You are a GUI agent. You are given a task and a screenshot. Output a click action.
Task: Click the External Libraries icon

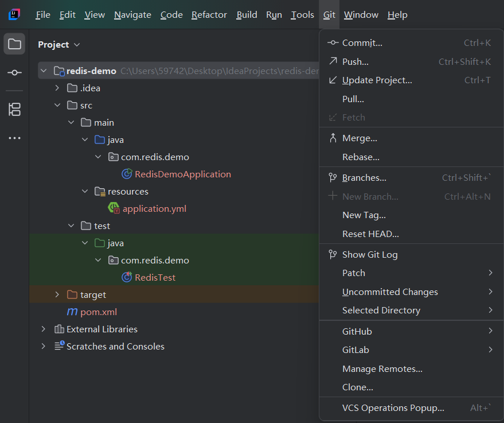pyautogui.click(x=59, y=329)
